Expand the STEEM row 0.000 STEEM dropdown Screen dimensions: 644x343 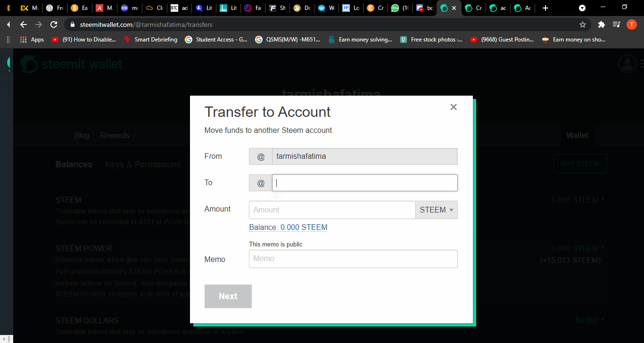pos(578,200)
